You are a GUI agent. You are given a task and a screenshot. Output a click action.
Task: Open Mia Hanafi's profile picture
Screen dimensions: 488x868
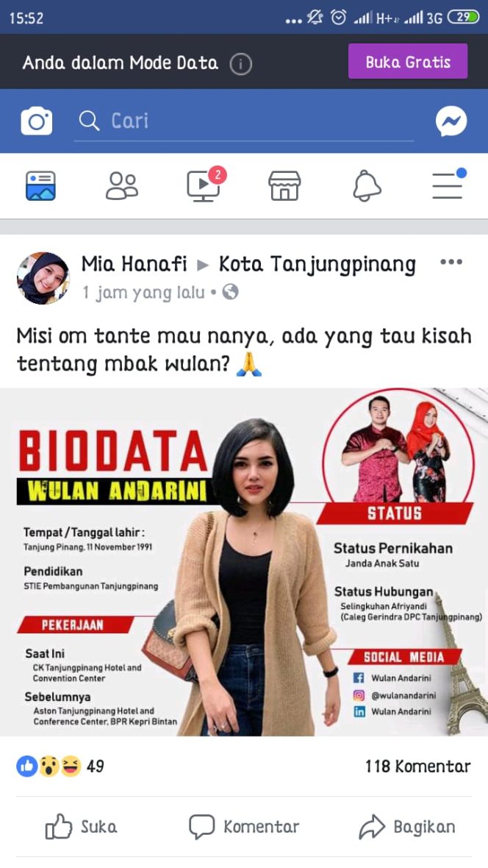[x=43, y=279]
